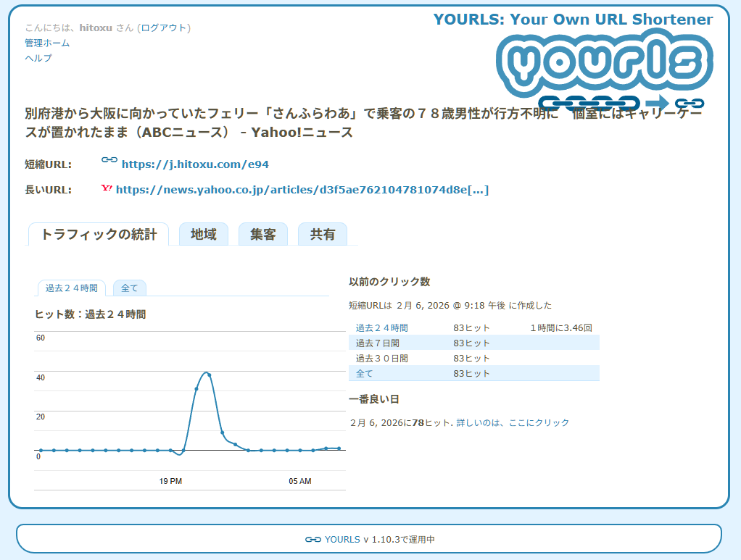
Task: Open the ヘルプ help link
Action: click(38, 59)
